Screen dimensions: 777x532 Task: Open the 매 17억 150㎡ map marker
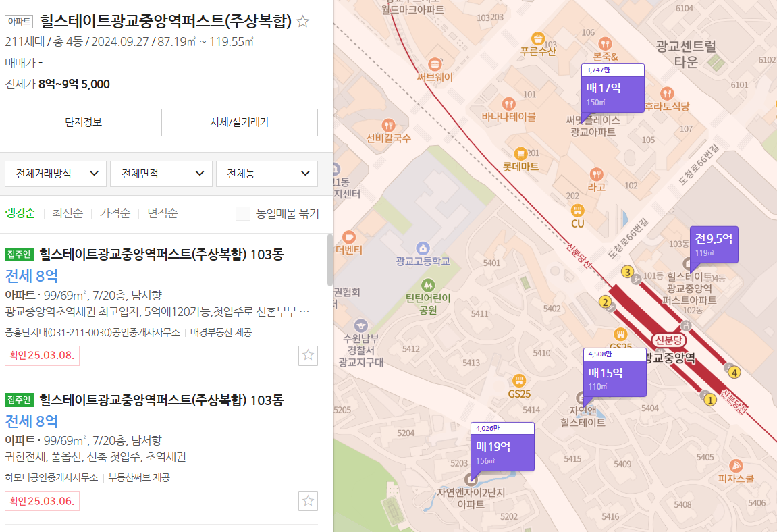[x=613, y=88]
